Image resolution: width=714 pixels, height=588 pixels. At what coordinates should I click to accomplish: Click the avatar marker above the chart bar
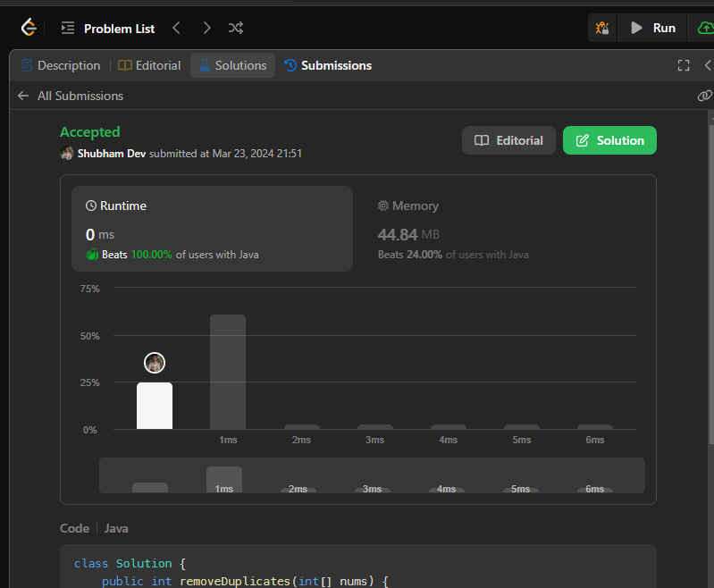pyautogui.click(x=155, y=363)
